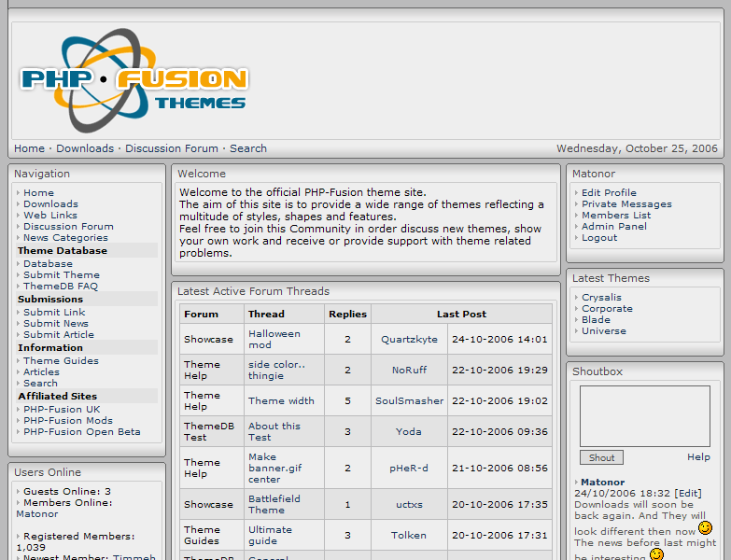View the SoulSmasher user profile
Viewport: 731px width, 560px height.
(409, 400)
